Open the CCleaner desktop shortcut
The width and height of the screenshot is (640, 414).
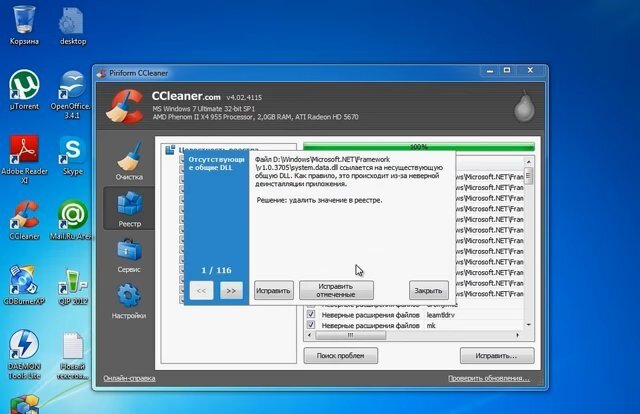click(24, 220)
